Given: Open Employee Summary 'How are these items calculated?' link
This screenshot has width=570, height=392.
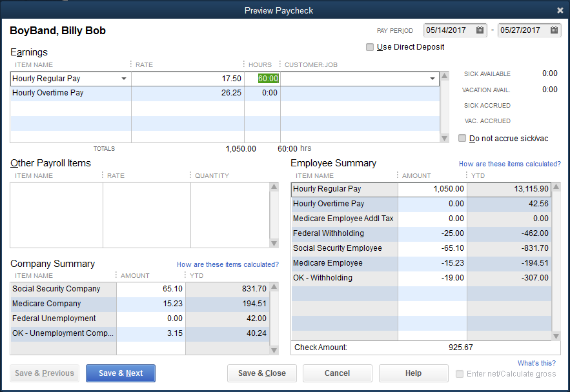Looking at the screenshot, I should click(x=509, y=164).
